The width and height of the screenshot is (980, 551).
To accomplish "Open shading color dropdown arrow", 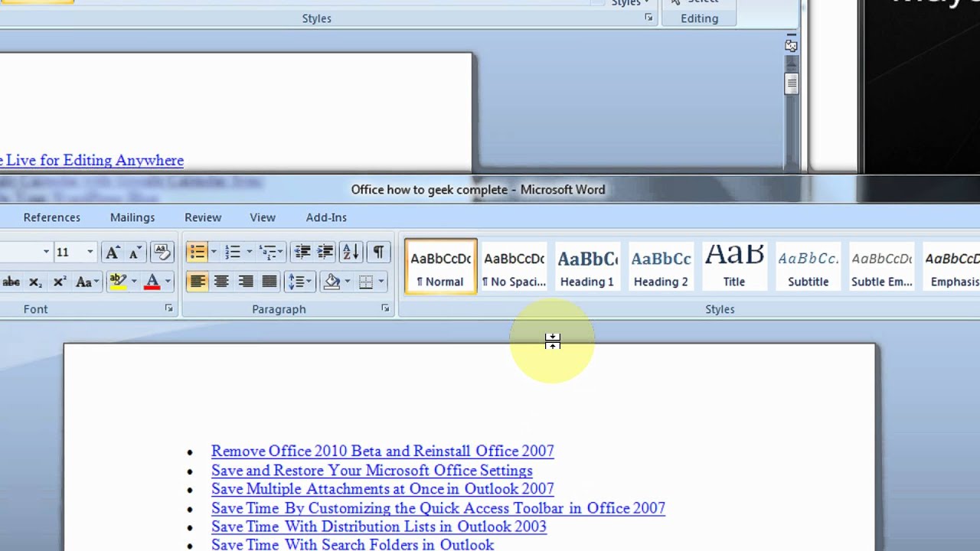I will 348,282.
